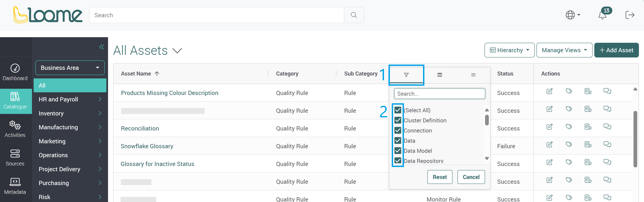The width and height of the screenshot is (644, 202).
Task: Select Project Delivery business area
Action: point(70,169)
